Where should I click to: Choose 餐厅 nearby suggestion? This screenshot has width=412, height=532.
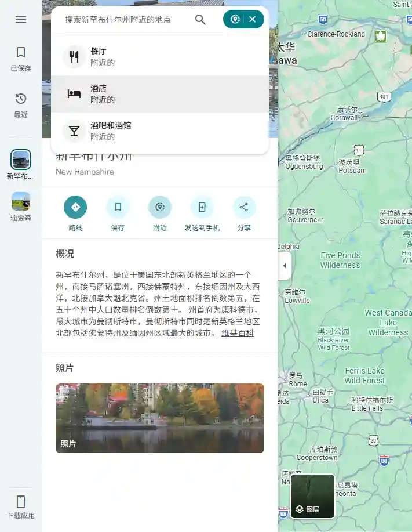coord(159,56)
